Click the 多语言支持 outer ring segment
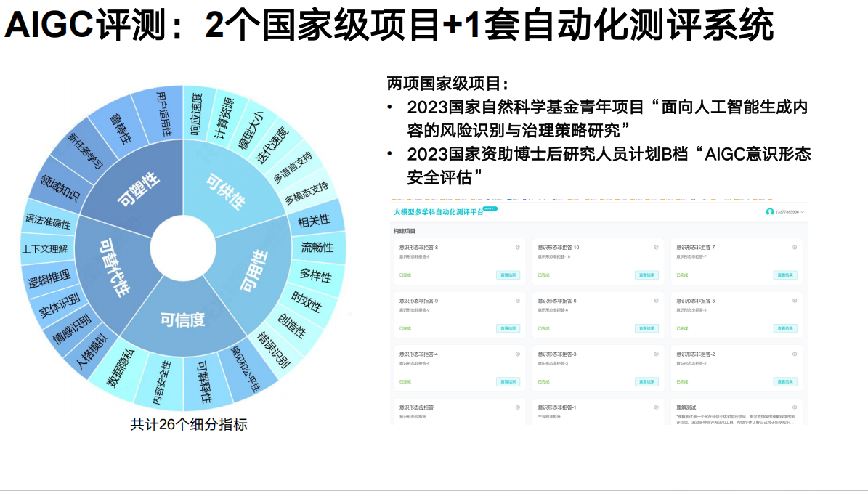868x491 pixels. 292,167
